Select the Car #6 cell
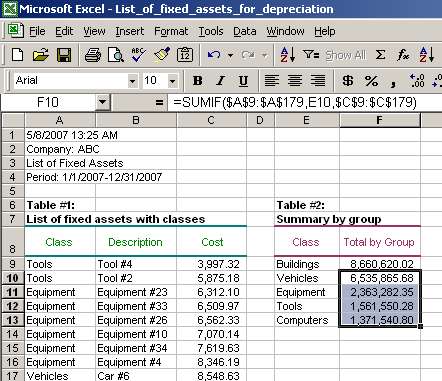 [x=136, y=376]
